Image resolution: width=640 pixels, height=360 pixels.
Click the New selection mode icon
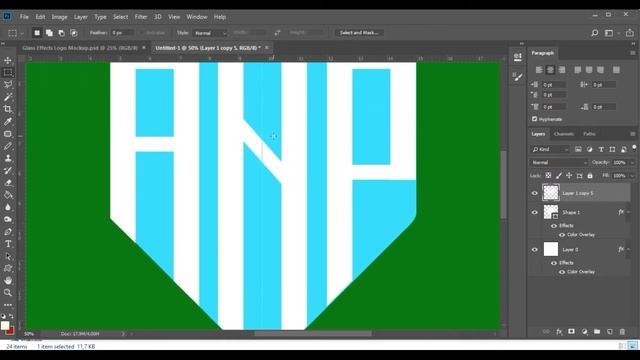[x=37, y=33]
